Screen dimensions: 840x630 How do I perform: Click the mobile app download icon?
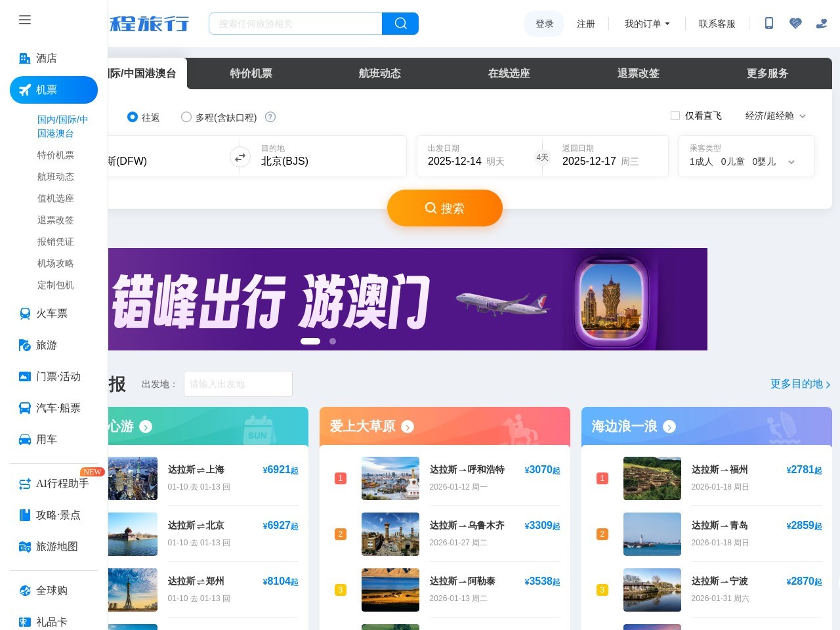click(768, 24)
